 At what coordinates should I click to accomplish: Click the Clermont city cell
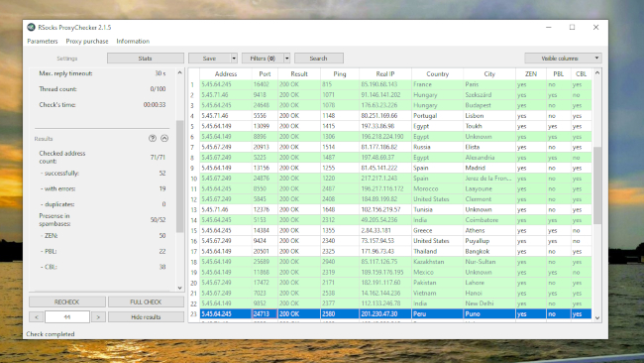point(489,199)
